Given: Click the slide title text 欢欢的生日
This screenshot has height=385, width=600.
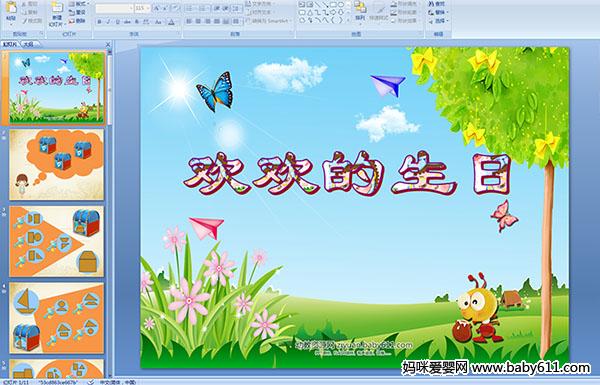Looking at the screenshot, I should (347, 173).
